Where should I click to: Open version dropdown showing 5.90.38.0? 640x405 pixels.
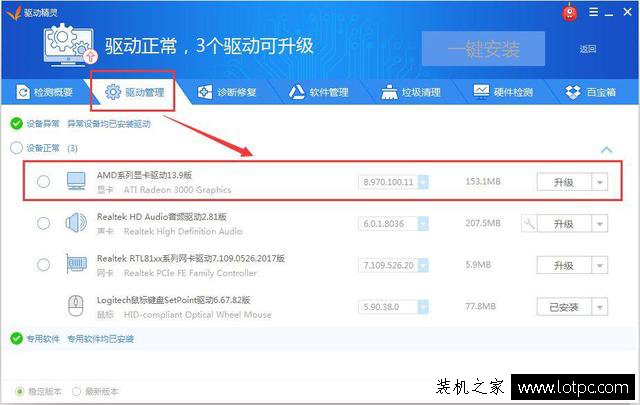pyautogui.click(x=423, y=306)
